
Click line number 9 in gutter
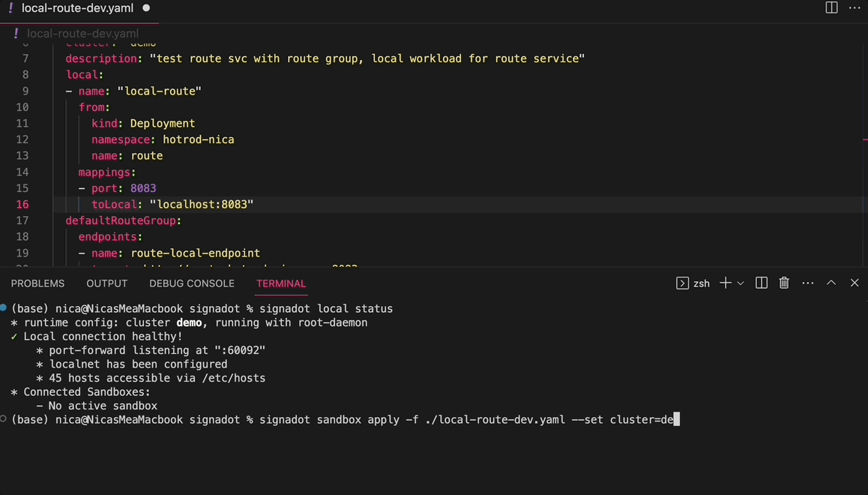[x=25, y=91]
